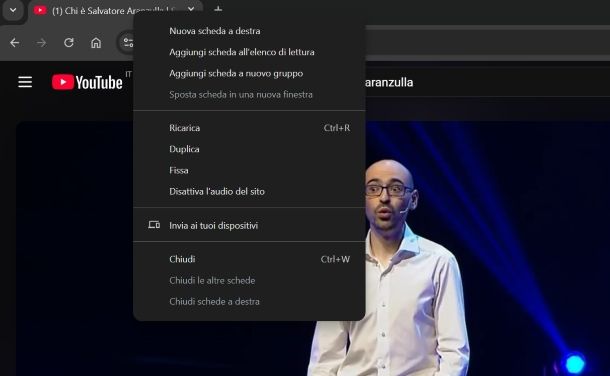
Task: Select Invia ai tuoi dispositivi
Action: (x=249, y=225)
